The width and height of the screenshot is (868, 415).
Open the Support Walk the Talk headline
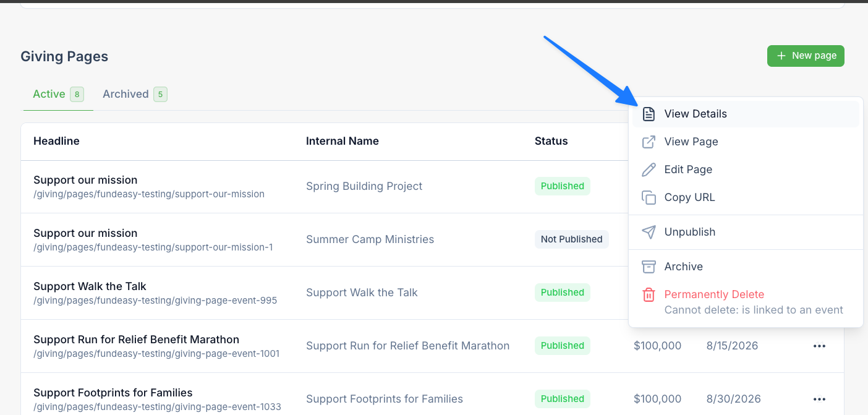tap(90, 286)
